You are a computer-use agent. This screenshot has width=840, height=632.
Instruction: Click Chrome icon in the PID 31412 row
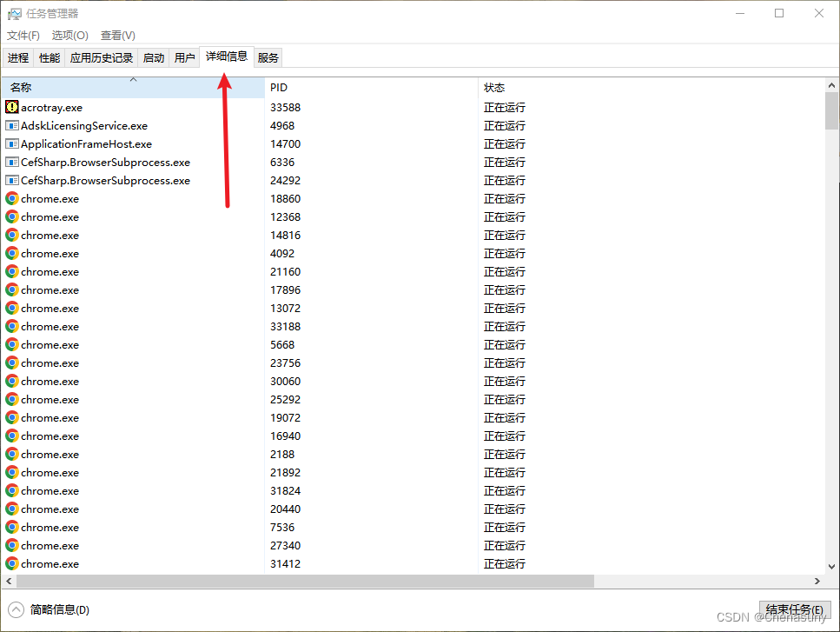(x=12, y=562)
